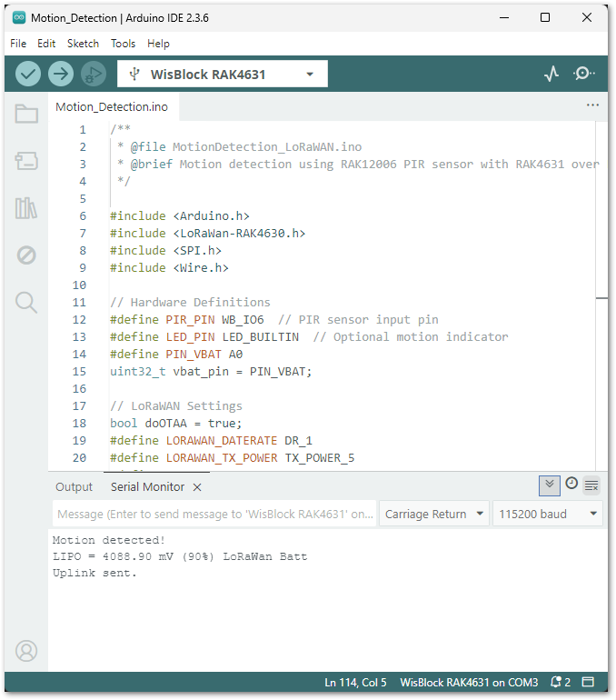The image size is (616, 700).
Task: Select the Serial Monitor tab
Action: coord(148,487)
